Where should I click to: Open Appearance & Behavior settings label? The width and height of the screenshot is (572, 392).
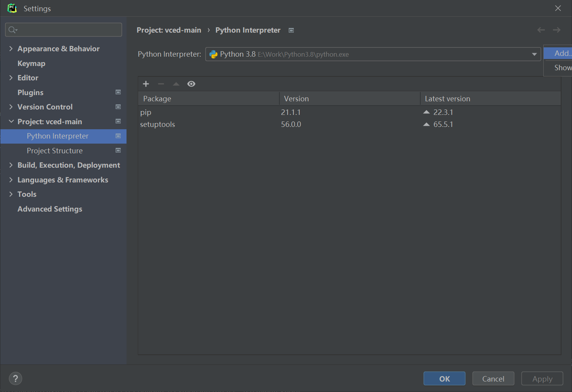59,49
